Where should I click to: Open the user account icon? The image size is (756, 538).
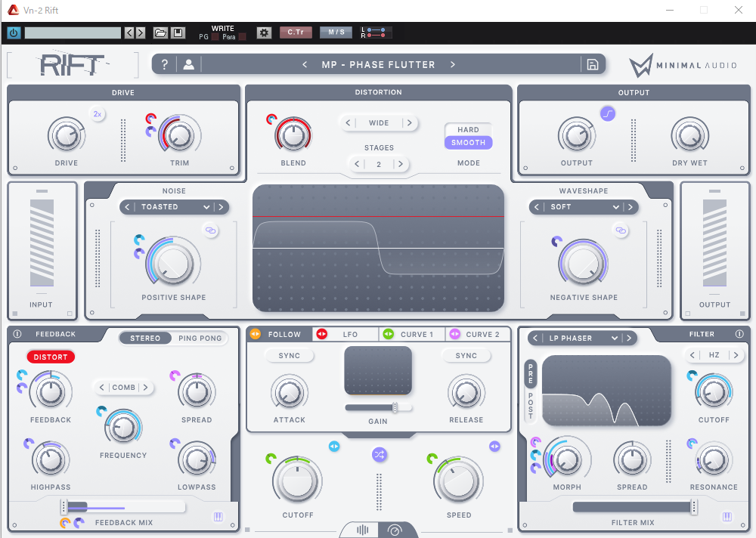click(188, 64)
